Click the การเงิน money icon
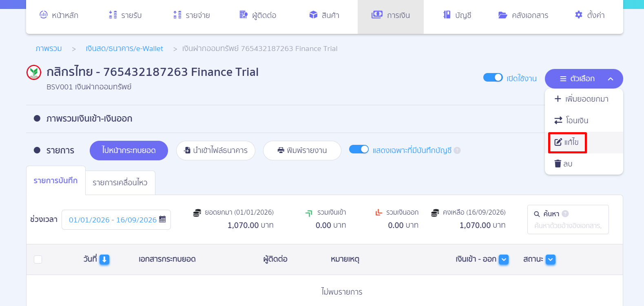Image resolution: width=644 pixels, height=306 pixels. coord(377,15)
